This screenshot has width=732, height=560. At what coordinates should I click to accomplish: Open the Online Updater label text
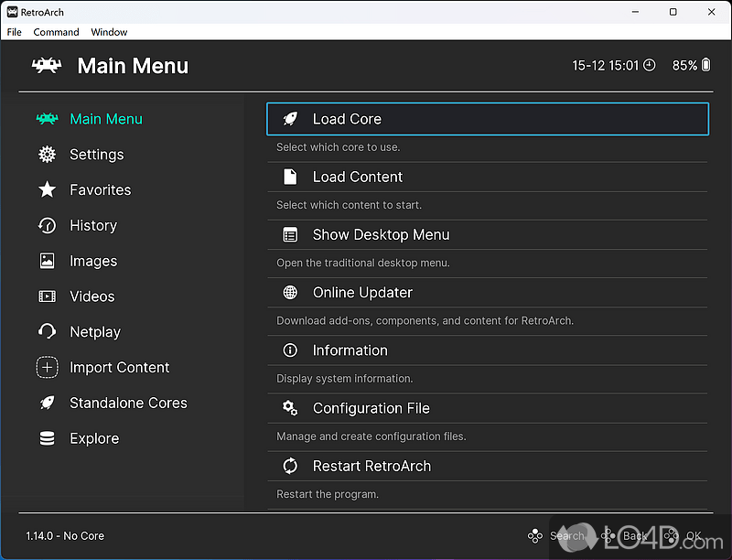tap(362, 293)
